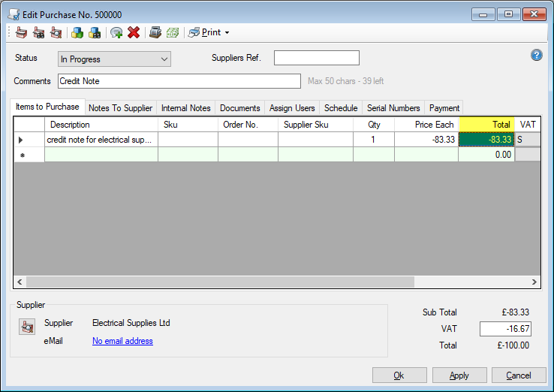The image size is (554, 392).
Task: Click the horizontal scrollbar right arrow
Action: pyautogui.click(x=534, y=282)
